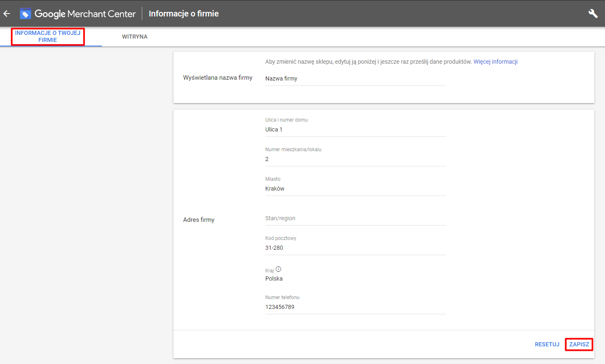Click the info icon next to Kraj
Viewport: 605px width, 364px height.
(278, 270)
